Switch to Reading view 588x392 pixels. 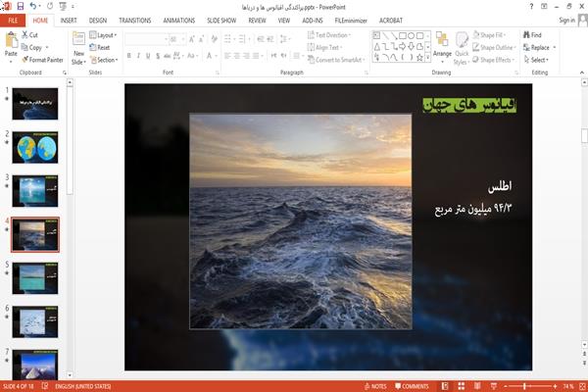tap(477, 386)
